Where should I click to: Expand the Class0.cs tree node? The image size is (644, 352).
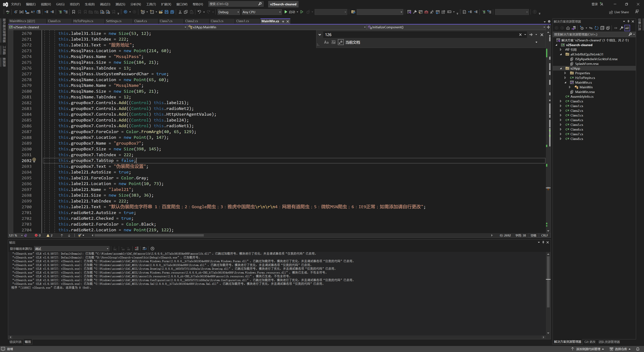561,101
